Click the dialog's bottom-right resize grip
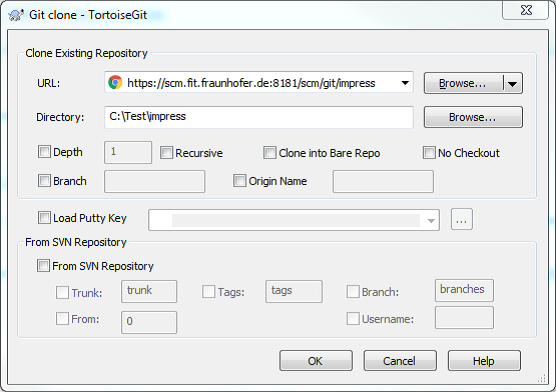 [x=542, y=378]
